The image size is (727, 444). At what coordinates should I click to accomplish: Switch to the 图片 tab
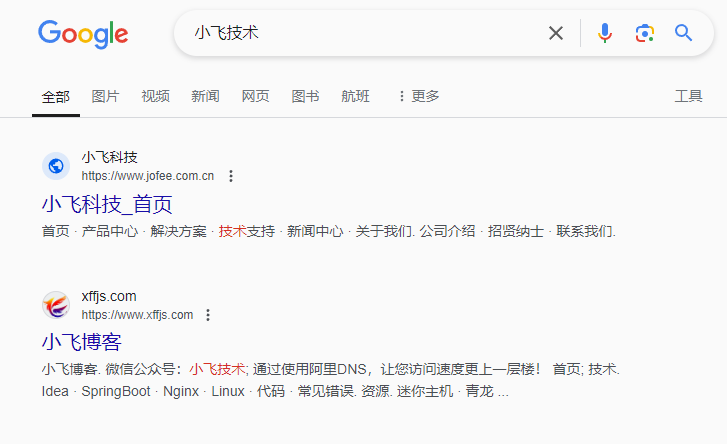pyautogui.click(x=105, y=96)
